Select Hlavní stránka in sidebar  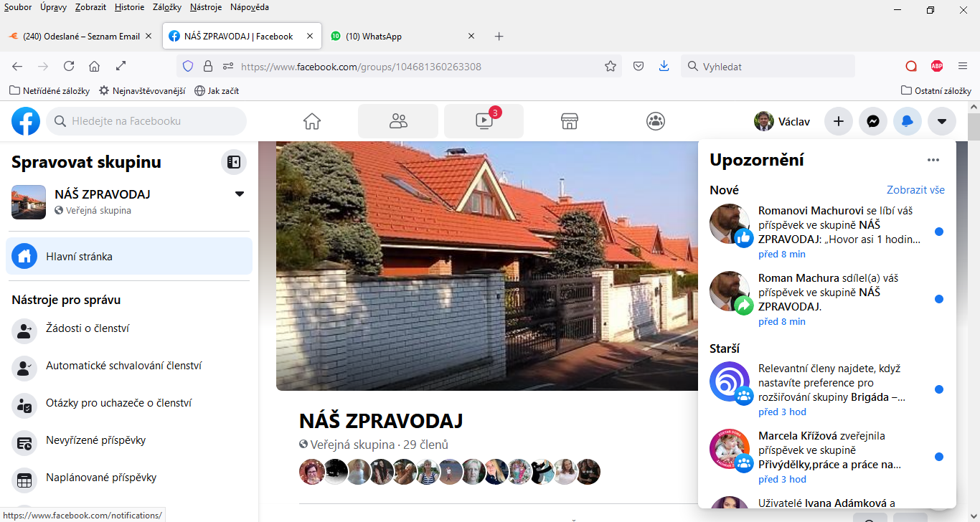129,256
